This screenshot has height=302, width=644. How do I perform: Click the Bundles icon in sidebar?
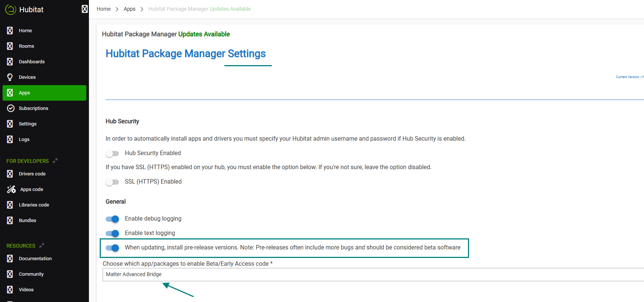pos(10,220)
